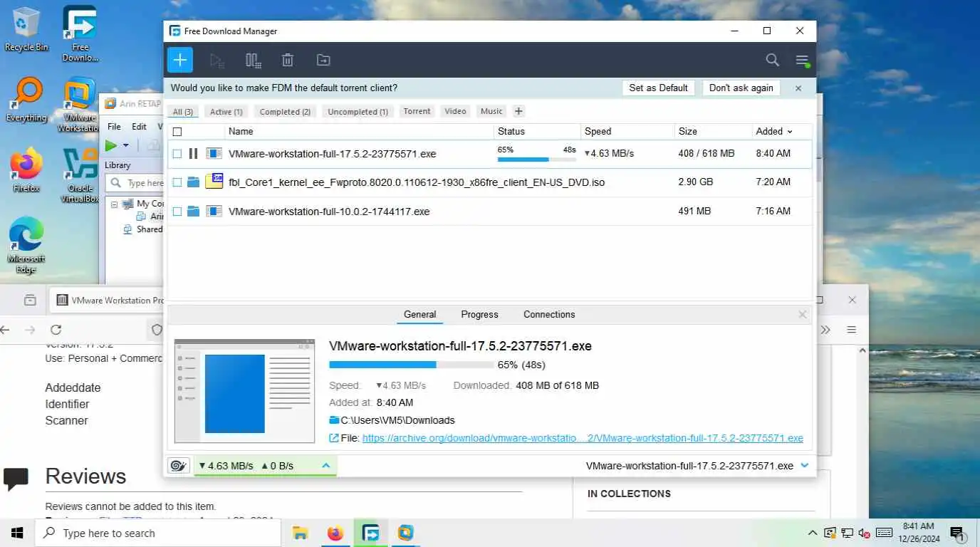Switch to the Connections details tab
Image resolution: width=980 pixels, height=547 pixels.
(549, 314)
